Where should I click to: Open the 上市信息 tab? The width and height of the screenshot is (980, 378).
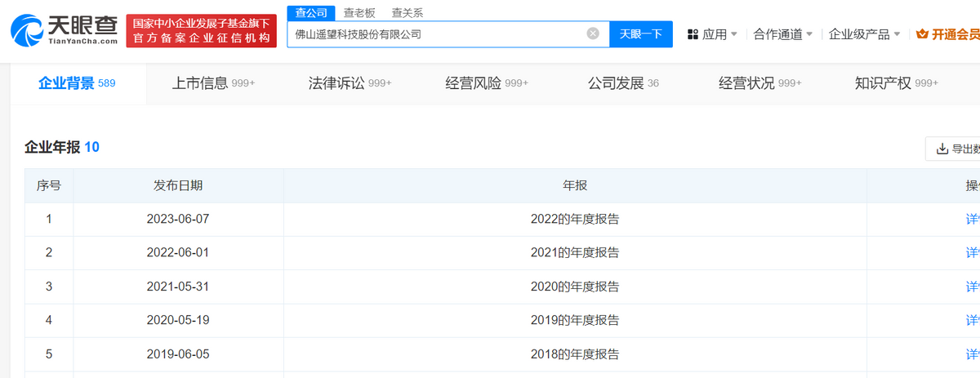point(213,83)
